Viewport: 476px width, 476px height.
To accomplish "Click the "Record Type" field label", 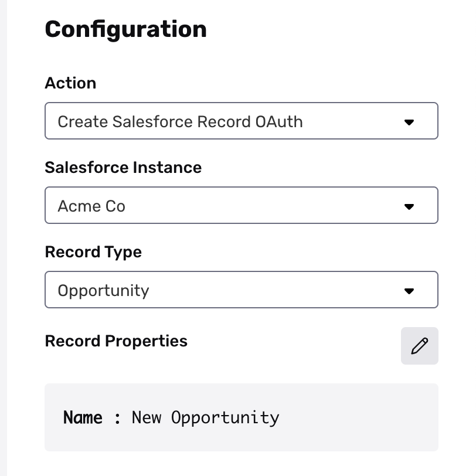I will pos(93,252).
